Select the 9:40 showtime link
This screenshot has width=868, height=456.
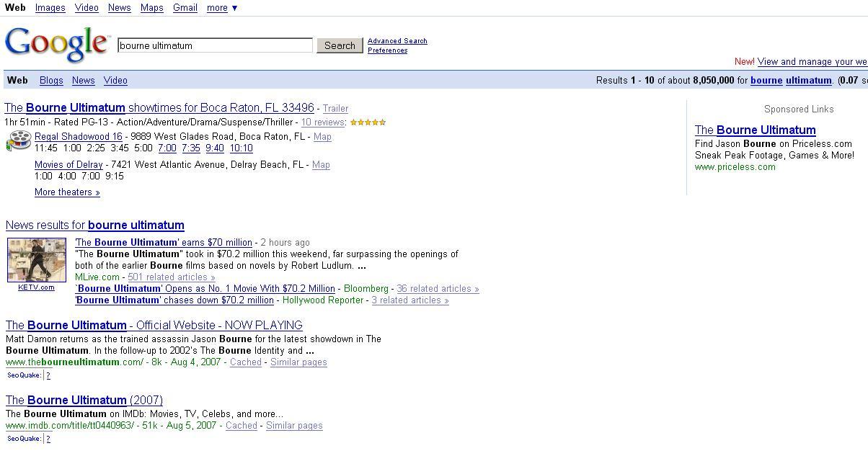click(x=215, y=148)
